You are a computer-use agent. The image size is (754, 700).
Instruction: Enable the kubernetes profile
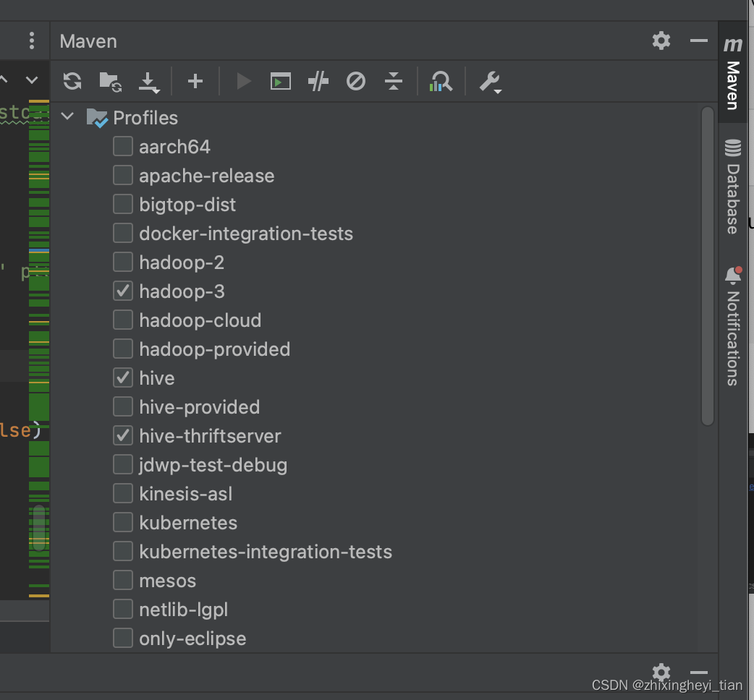123,522
